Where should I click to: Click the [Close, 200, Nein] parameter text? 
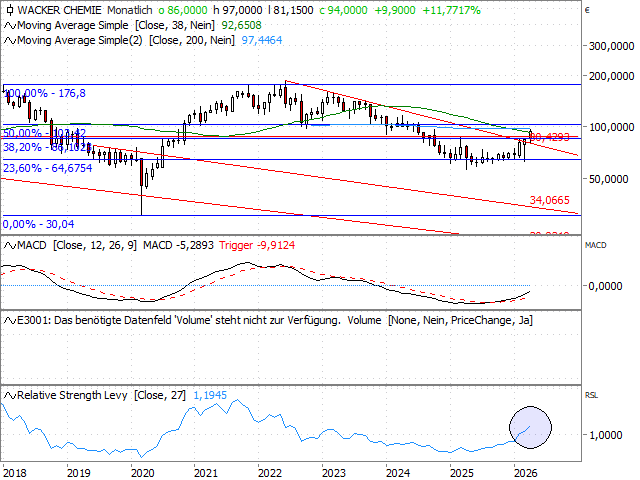(x=192, y=40)
